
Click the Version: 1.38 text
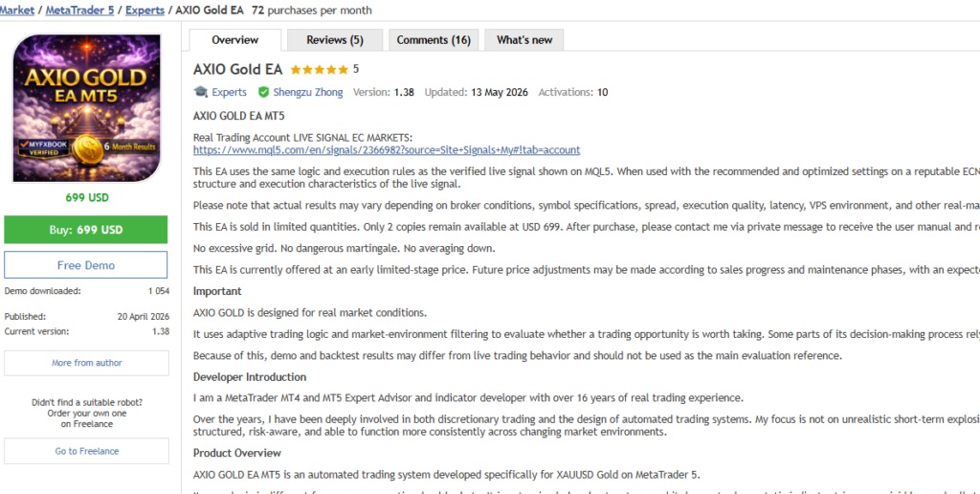pos(383,92)
